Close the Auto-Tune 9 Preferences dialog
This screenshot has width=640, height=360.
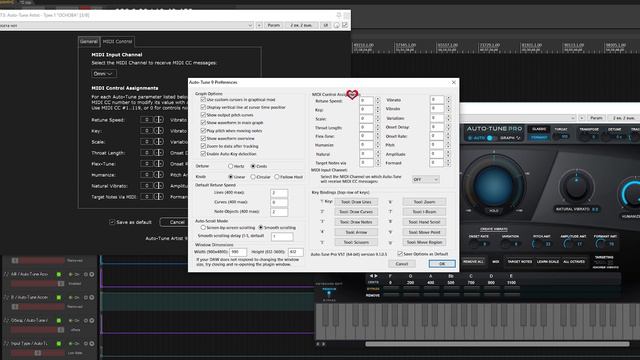coord(453,82)
